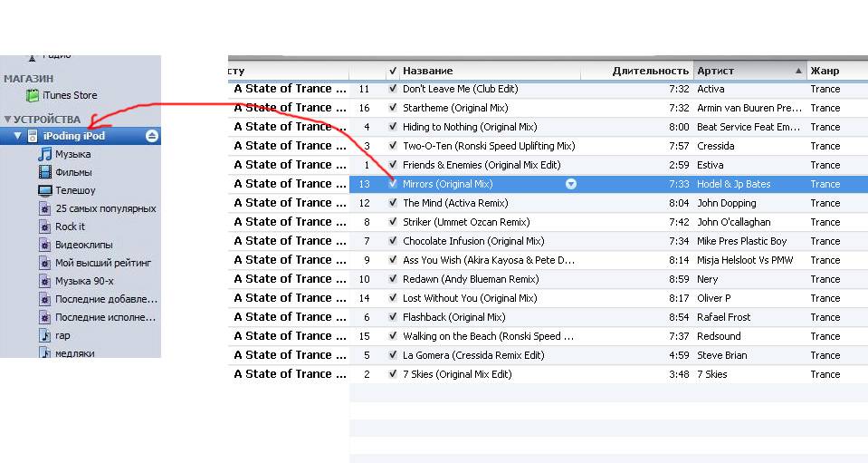Click album cell of track number 12
This screenshot has width=868, height=463.
[290, 203]
